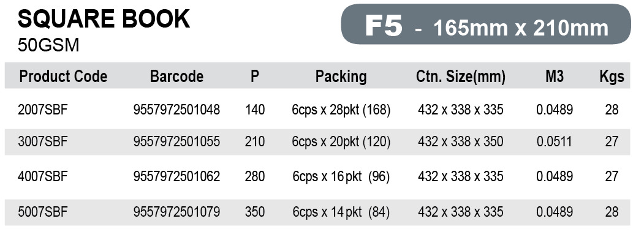This screenshot has height=243, width=644.
Task: Click the M3 value 0.0511
Action: [x=554, y=141]
